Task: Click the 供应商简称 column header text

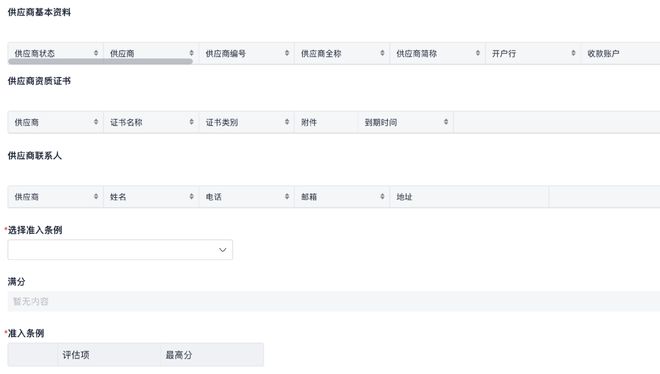Action: pos(417,53)
